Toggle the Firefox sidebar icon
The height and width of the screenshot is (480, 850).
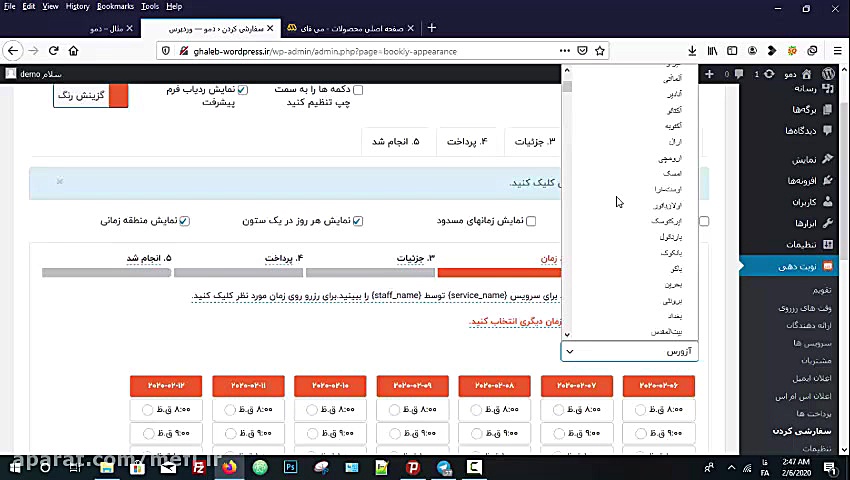(732, 51)
